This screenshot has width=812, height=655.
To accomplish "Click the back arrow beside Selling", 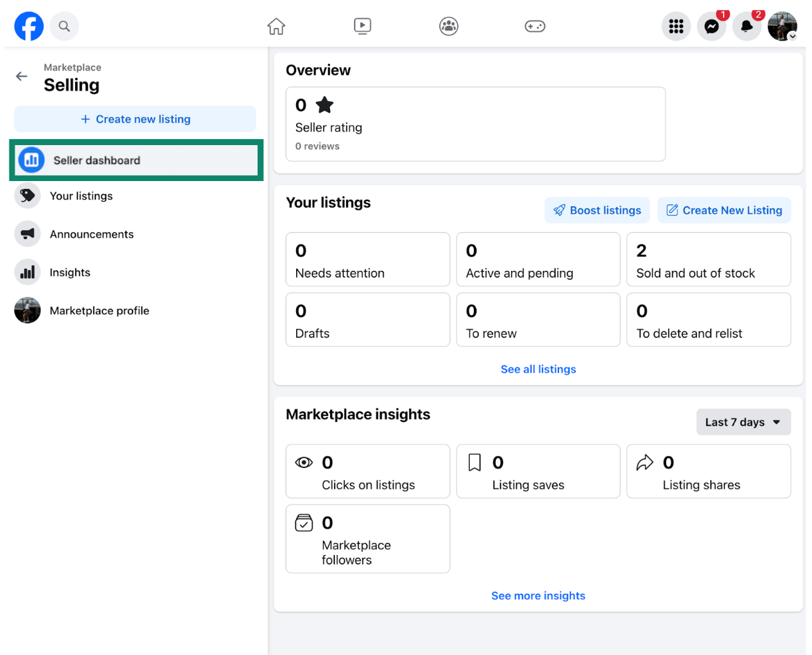I will (x=22, y=77).
